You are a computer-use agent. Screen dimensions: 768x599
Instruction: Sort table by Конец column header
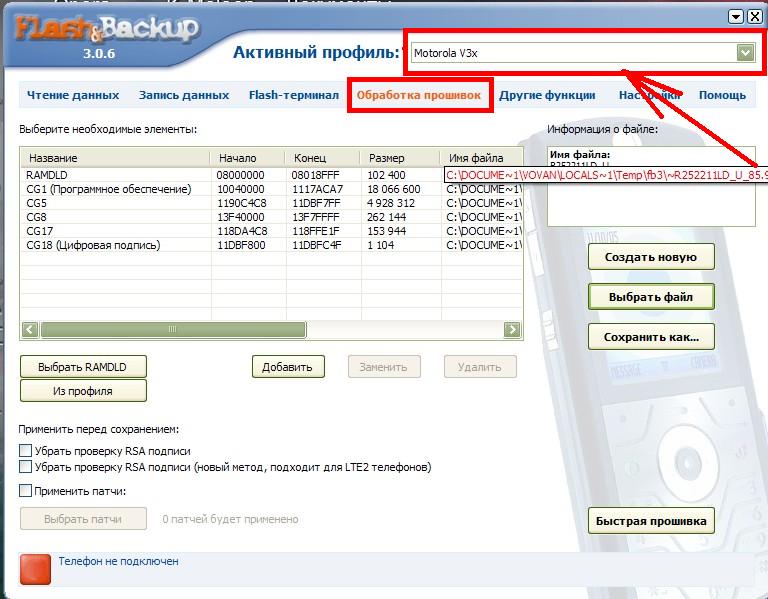(323, 158)
